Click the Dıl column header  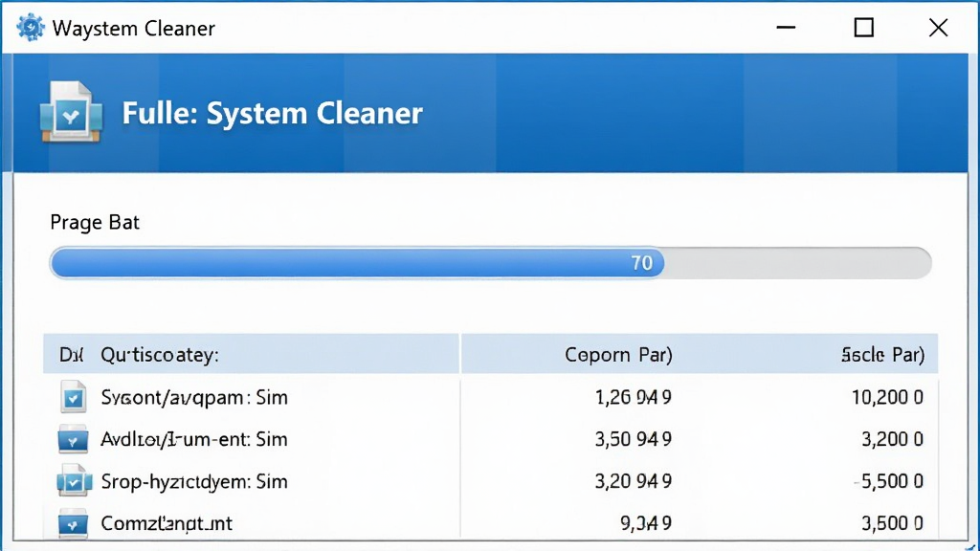(71, 355)
